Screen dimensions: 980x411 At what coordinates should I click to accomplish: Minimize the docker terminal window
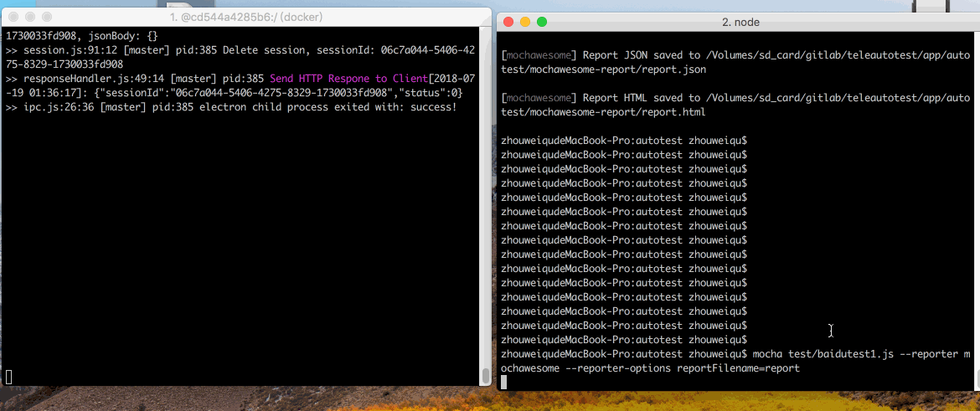[x=30, y=17]
